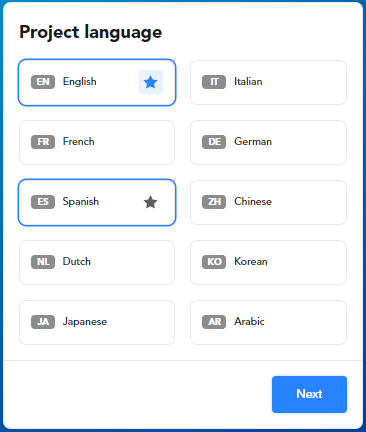This screenshot has height=432, width=366.
Task: Click the blue star on English
Action: pos(151,82)
